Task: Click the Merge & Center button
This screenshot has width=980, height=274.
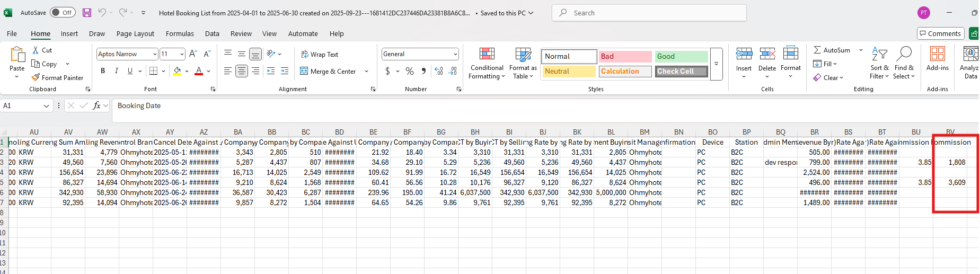Action: click(x=328, y=71)
